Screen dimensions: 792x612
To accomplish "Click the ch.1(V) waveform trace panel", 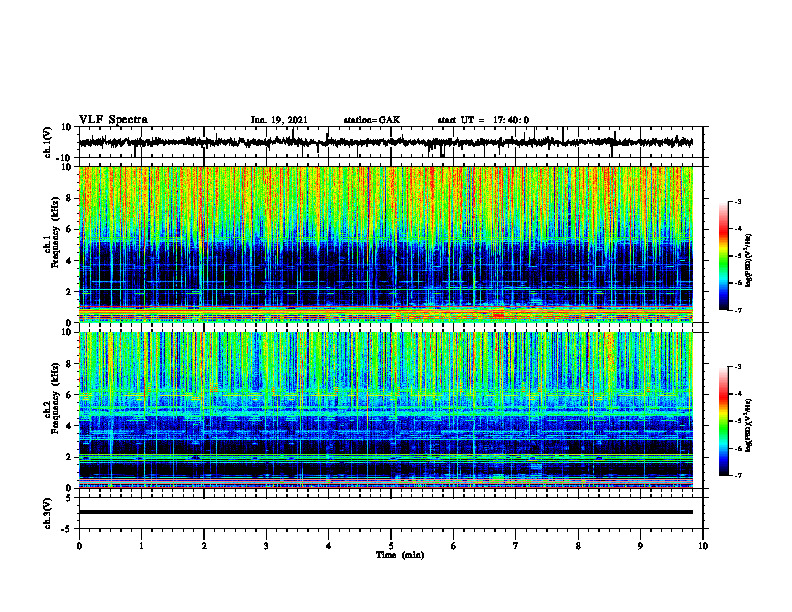I will pos(391,142).
